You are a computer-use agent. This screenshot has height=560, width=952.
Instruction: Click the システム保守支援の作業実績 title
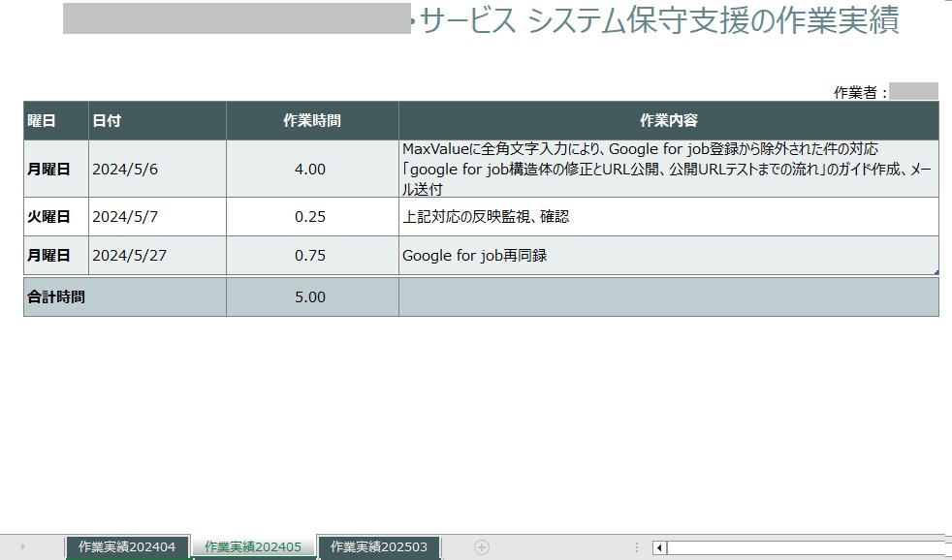tap(714, 19)
